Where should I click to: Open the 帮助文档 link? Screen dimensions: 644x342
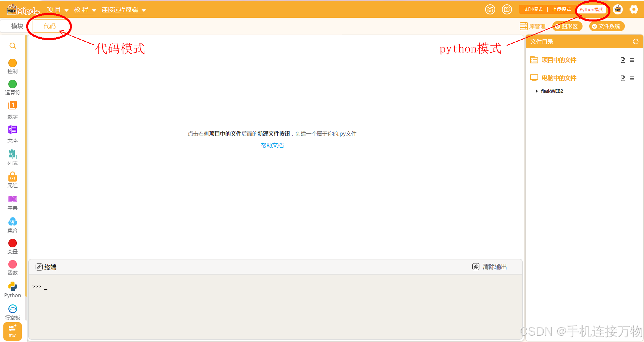[x=272, y=145]
